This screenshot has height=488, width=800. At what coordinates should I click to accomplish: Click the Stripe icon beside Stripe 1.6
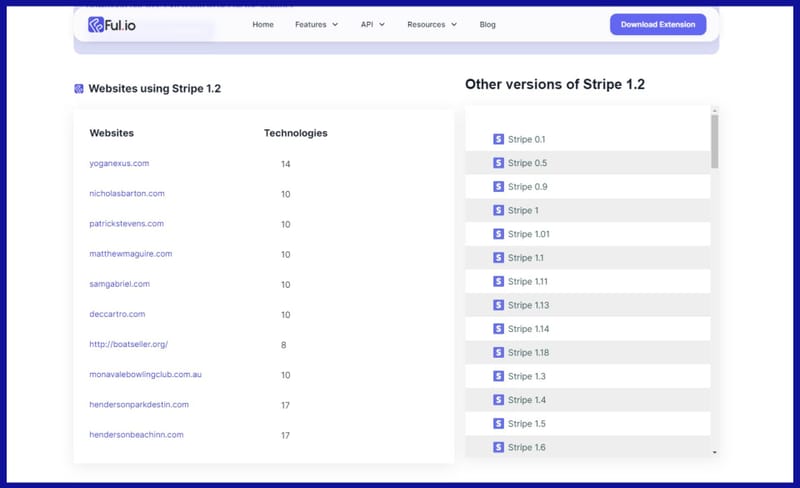(x=499, y=447)
